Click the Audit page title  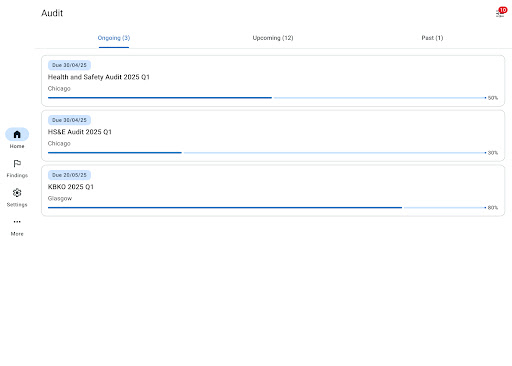(x=52, y=13)
